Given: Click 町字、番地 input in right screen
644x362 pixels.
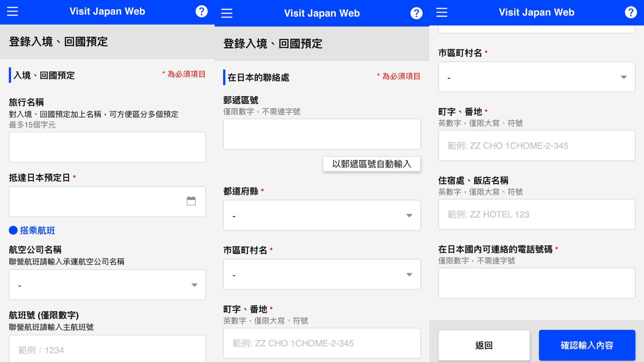Looking at the screenshot, I should [537, 145].
